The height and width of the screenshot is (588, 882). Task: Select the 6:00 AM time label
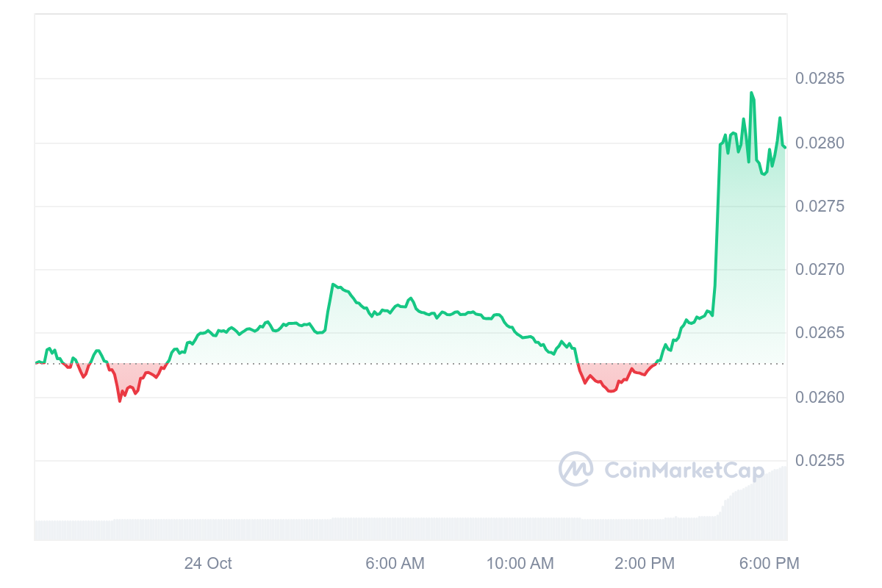(395, 564)
